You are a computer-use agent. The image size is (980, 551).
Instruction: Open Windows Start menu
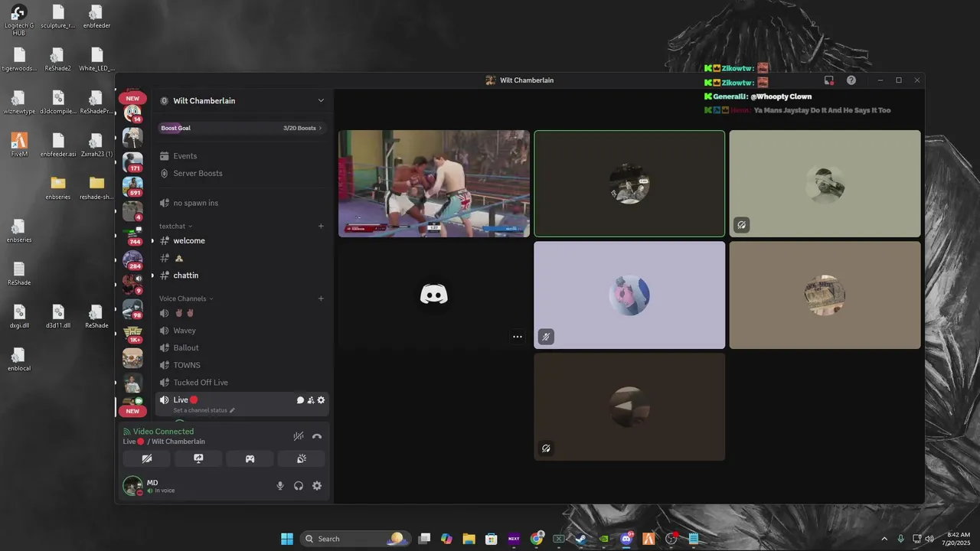[287, 539]
